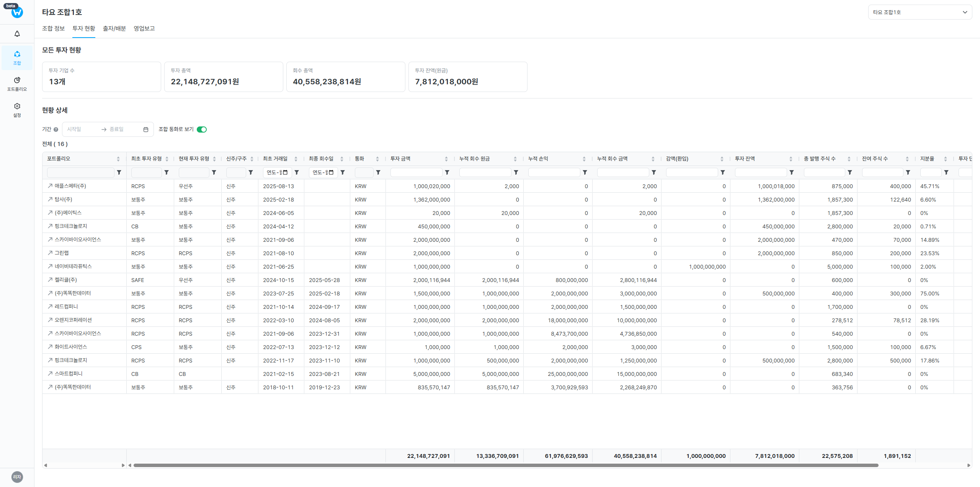Switch to 영업보고 tab
Viewport: 980px width, 487px height.
tap(144, 29)
